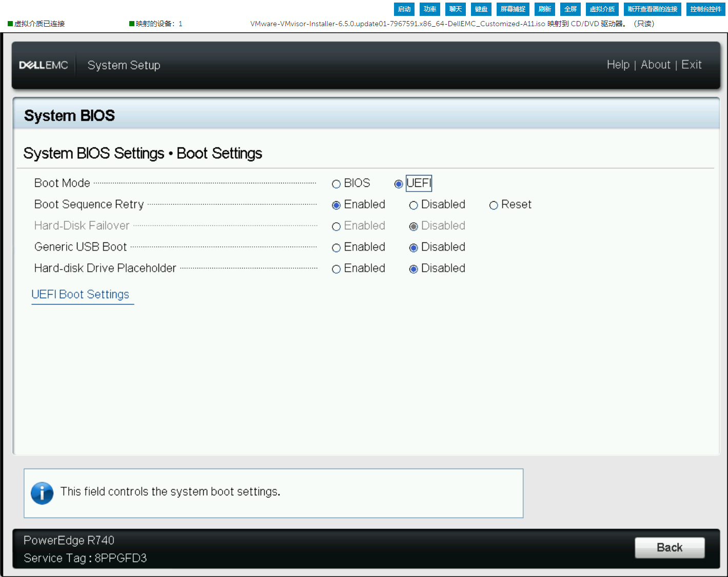Disable Hard-disk Drive Placeholder
Viewport: 728px width, 577px height.
pos(414,269)
